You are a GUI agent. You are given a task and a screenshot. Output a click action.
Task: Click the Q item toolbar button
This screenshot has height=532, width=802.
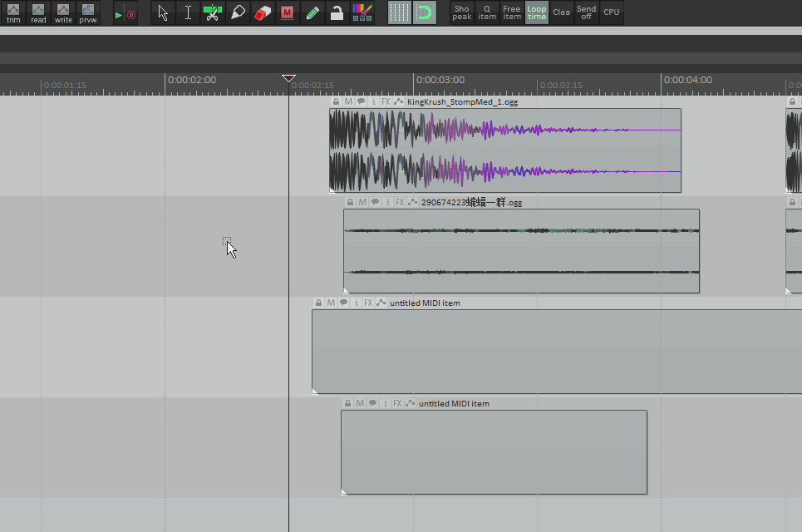click(487, 12)
